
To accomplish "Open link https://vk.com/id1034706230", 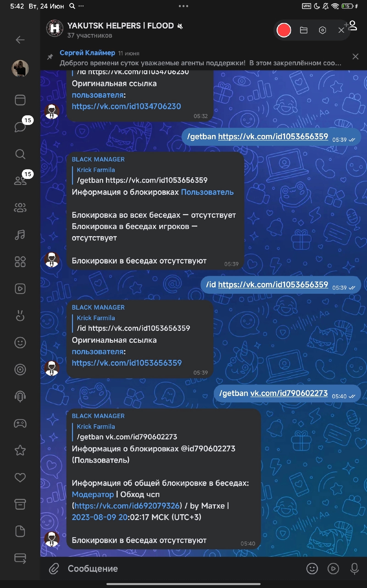I will [126, 106].
